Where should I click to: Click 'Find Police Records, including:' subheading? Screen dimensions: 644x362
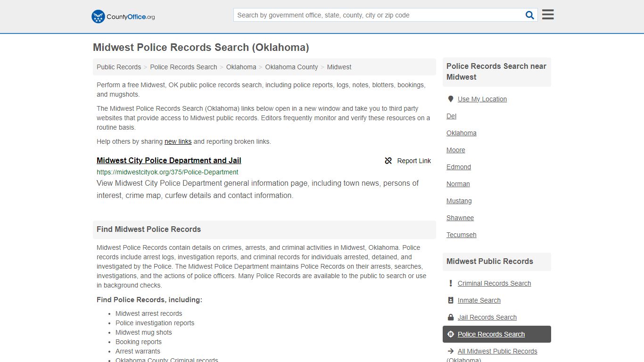click(x=149, y=300)
